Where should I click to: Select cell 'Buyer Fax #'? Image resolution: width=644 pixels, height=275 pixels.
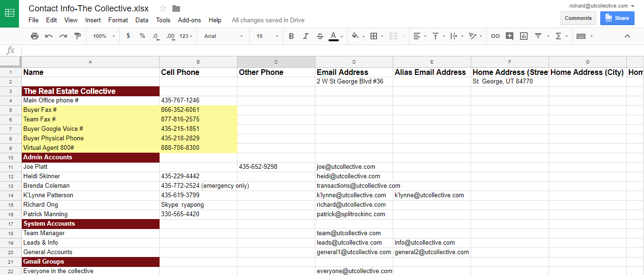point(90,110)
